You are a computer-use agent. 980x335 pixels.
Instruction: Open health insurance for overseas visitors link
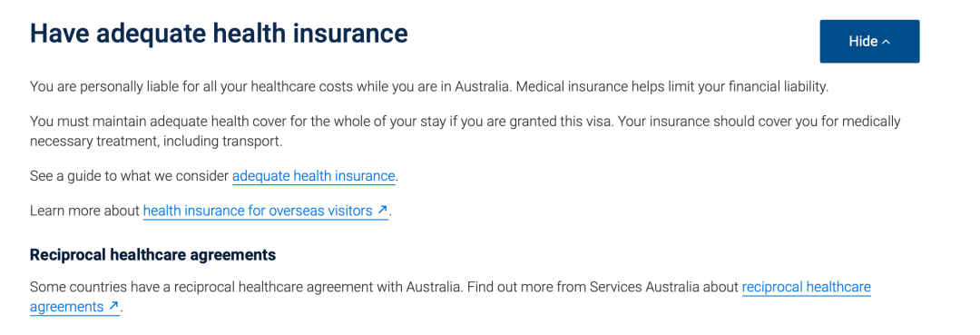(x=266, y=212)
